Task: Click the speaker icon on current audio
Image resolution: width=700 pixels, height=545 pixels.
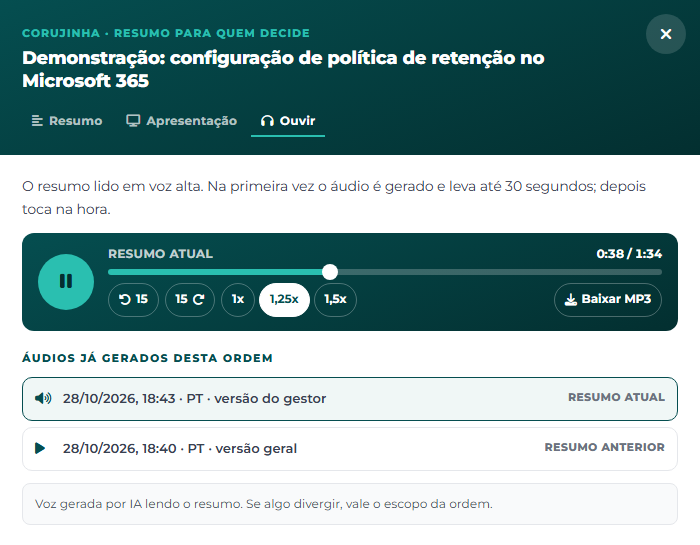Action: pos(43,398)
